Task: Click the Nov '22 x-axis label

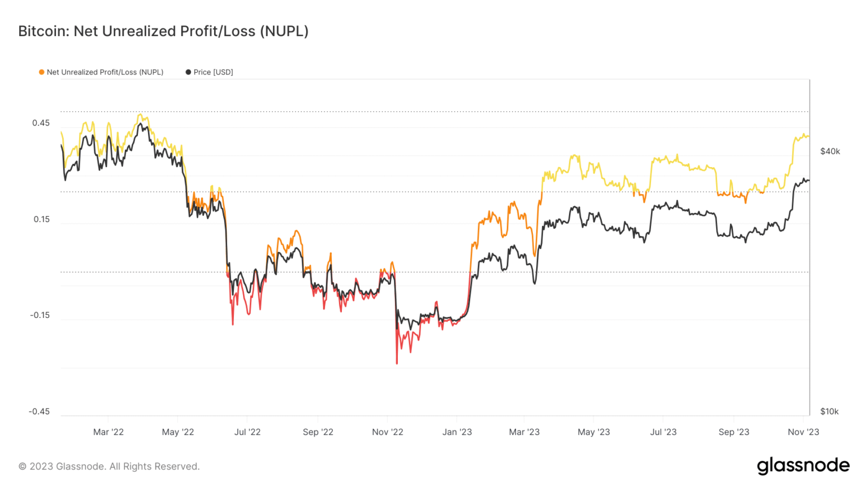Action: pyautogui.click(x=388, y=432)
